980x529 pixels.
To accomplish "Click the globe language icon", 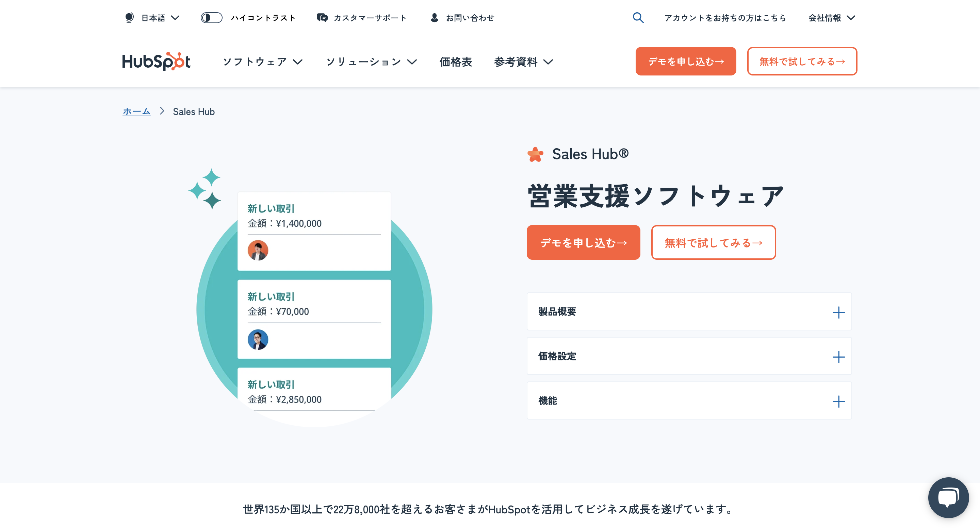I will point(129,17).
